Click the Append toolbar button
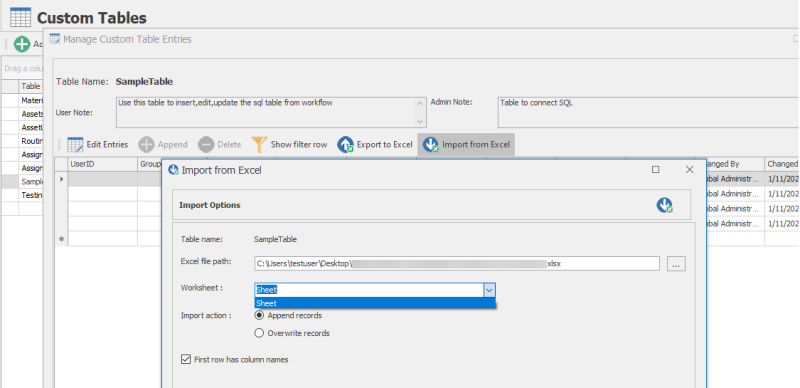 [x=163, y=144]
